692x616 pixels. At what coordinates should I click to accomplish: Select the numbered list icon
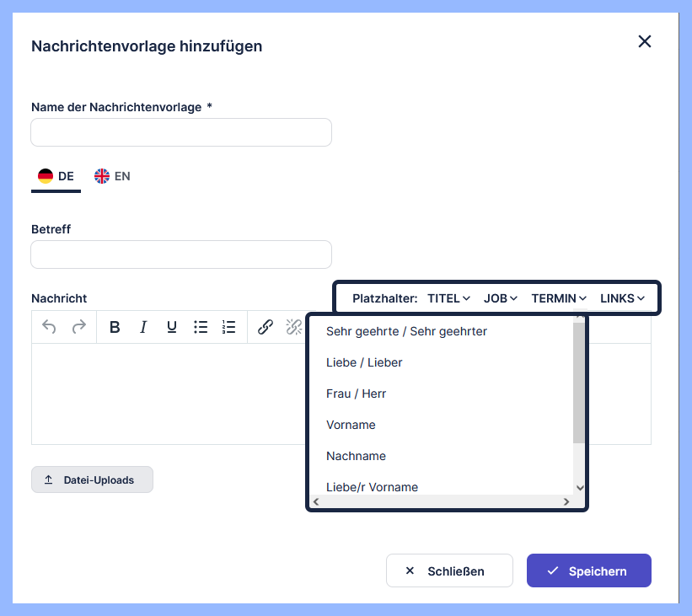point(228,327)
